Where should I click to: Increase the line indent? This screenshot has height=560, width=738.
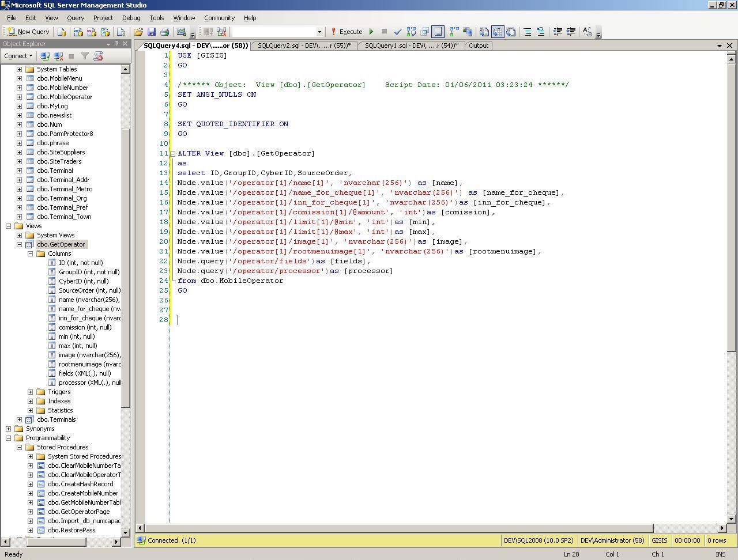tap(571, 32)
